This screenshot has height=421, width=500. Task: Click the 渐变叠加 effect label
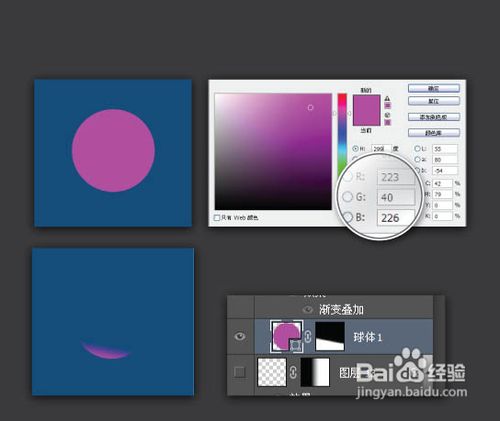(341, 310)
